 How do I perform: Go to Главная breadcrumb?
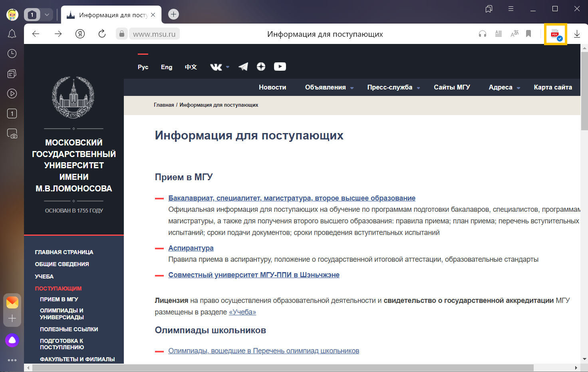[164, 105]
